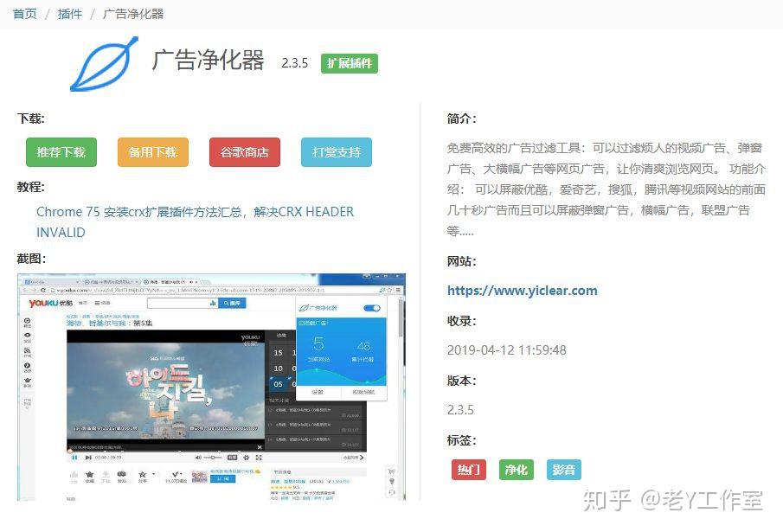The width and height of the screenshot is (783, 532).
Task: Click the 收录 date 2019-04-12 11:59:48
Action: 507,349
